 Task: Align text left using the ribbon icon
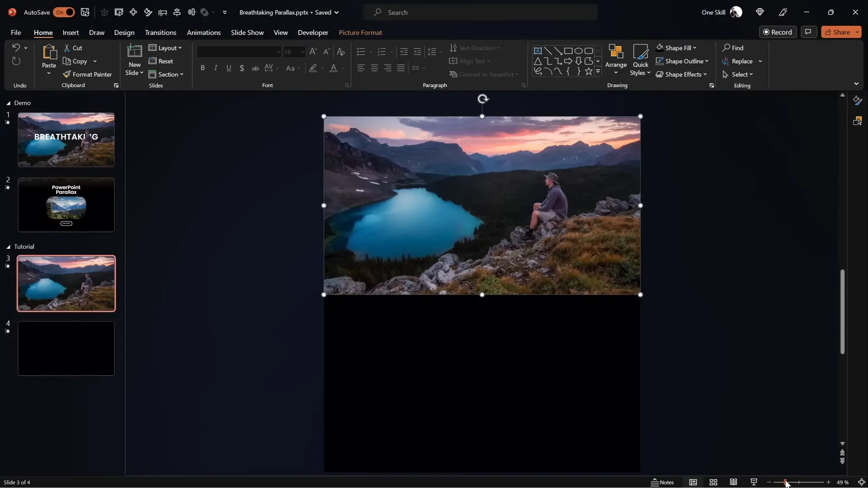point(361,68)
